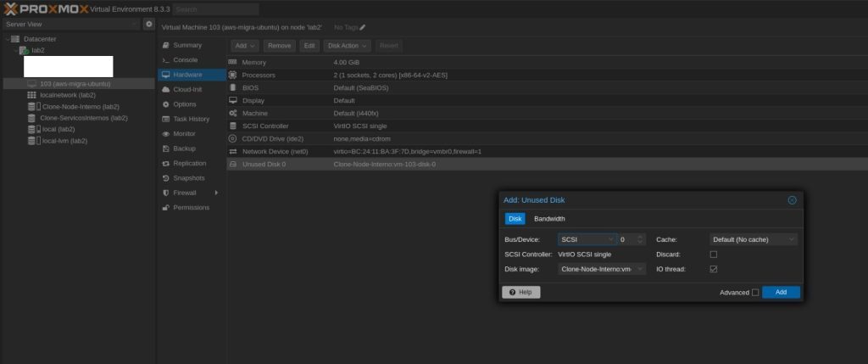This screenshot has width=868, height=364.
Task: Select the Cloud-Init cloud icon
Action: pos(166,89)
